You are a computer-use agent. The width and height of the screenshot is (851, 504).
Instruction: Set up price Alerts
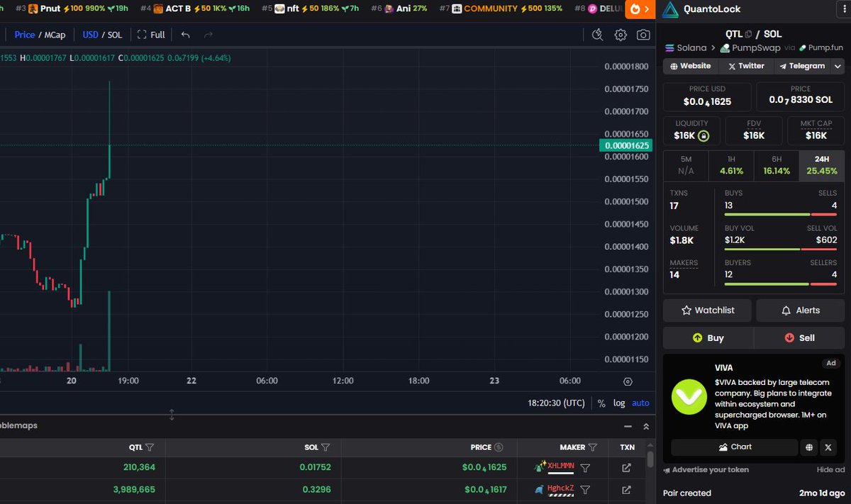point(800,310)
